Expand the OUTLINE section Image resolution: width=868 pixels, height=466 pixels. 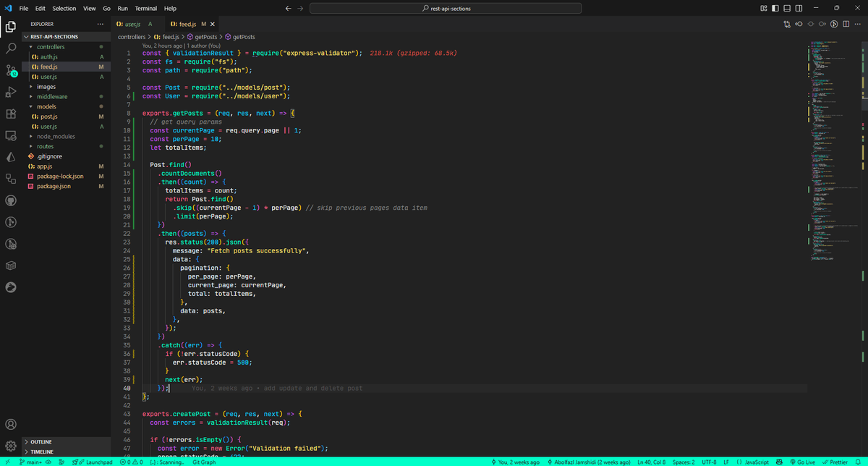41,441
